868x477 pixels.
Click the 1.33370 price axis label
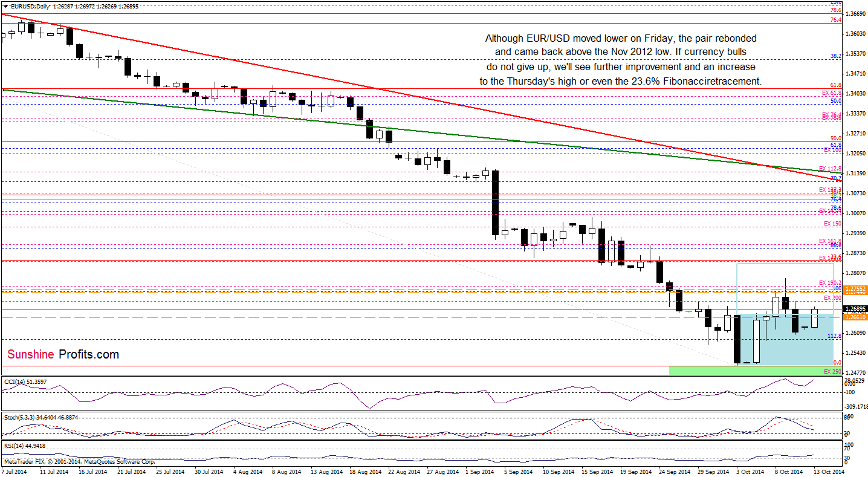(856, 114)
